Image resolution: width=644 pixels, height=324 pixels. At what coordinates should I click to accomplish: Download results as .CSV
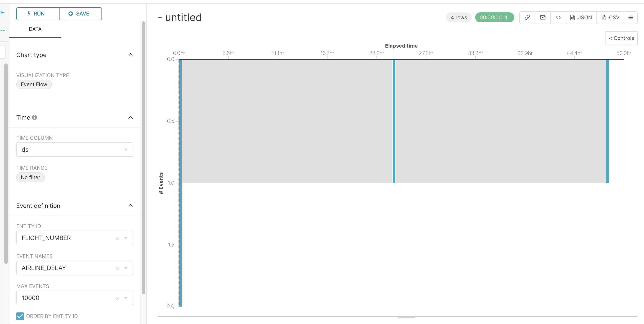click(x=610, y=17)
